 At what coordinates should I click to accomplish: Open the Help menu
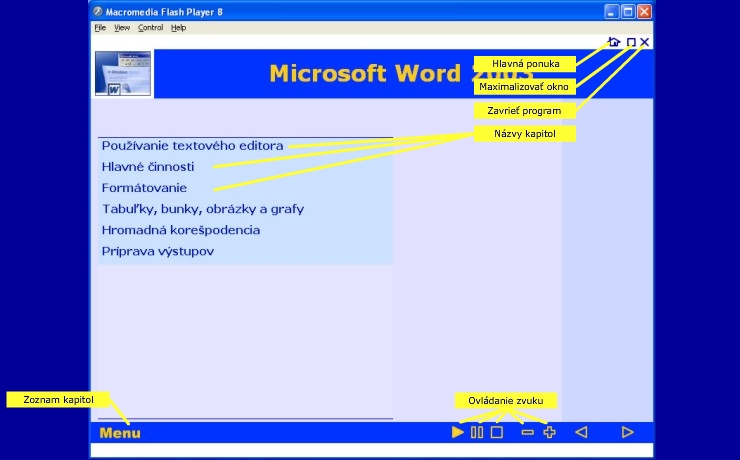coord(178,28)
